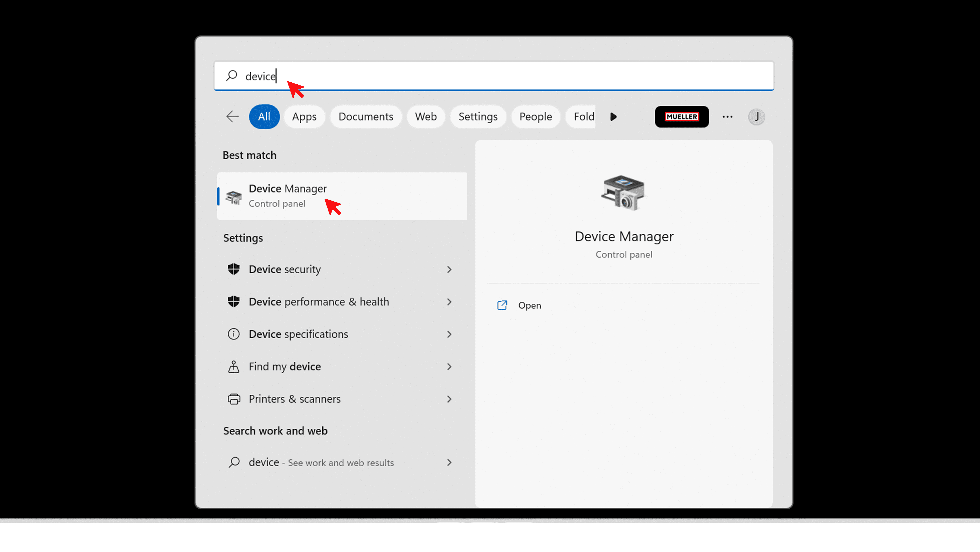Click the Device Manager title in preview pane
Screen dimensions: 980x552
pos(624,236)
